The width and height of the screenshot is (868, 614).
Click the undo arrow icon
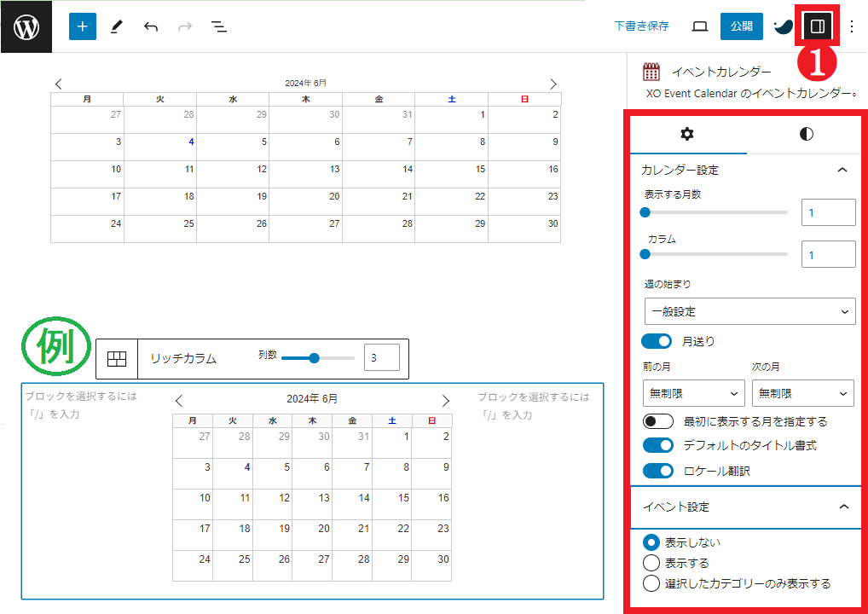[x=151, y=26]
